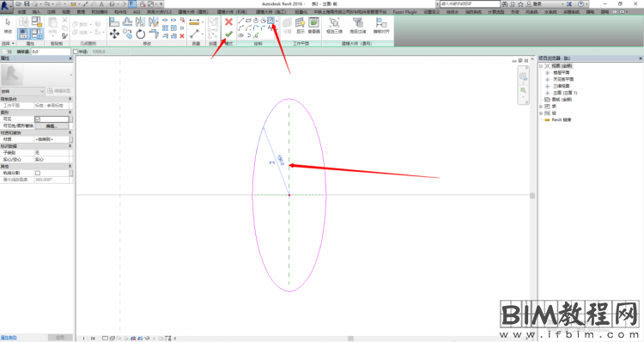Click the green checkmark Finish Edit Mode
The width and height of the screenshot is (644, 342).
pyautogui.click(x=228, y=34)
